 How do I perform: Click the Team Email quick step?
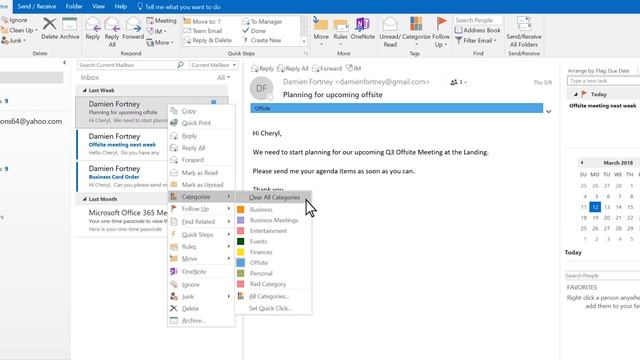pos(203,31)
